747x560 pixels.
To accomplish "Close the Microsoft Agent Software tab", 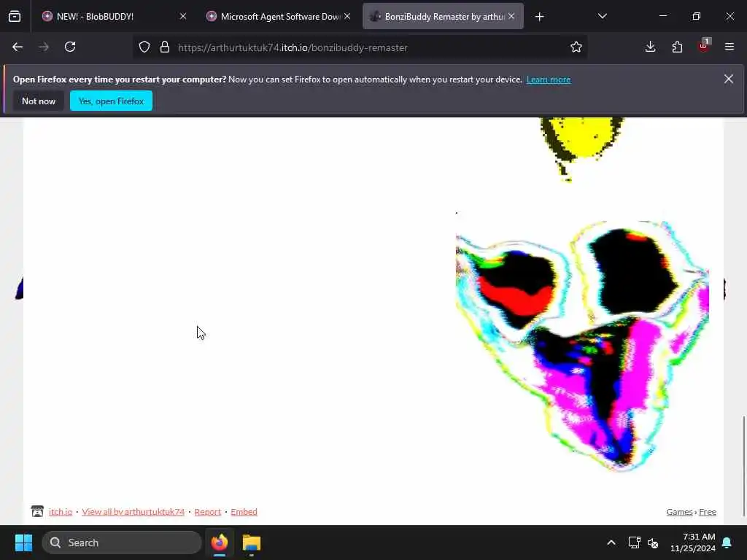I will click(x=347, y=17).
